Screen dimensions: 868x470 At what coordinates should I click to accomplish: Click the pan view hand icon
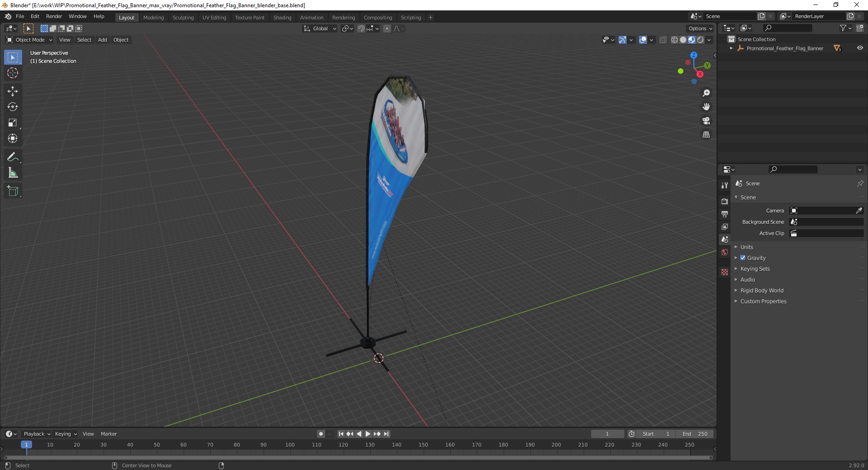pyautogui.click(x=706, y=107)
